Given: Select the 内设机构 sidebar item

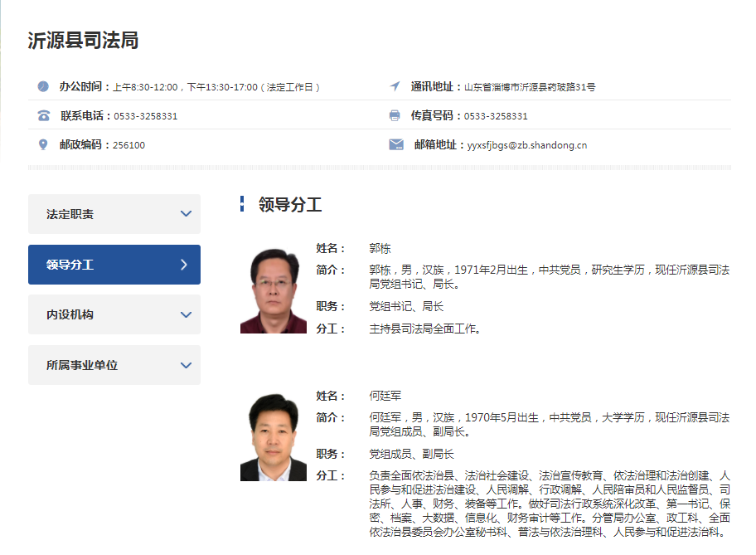Looking at the screenshot, I should click(x=70, y=315).
